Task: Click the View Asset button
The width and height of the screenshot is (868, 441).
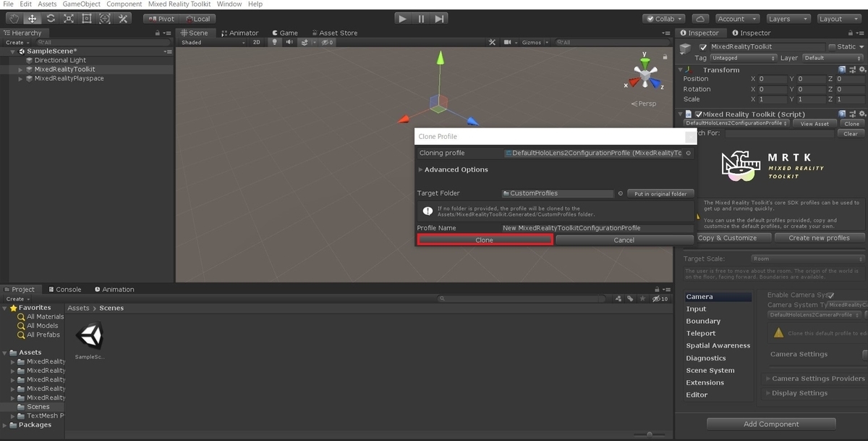Action: pos(815,124)
